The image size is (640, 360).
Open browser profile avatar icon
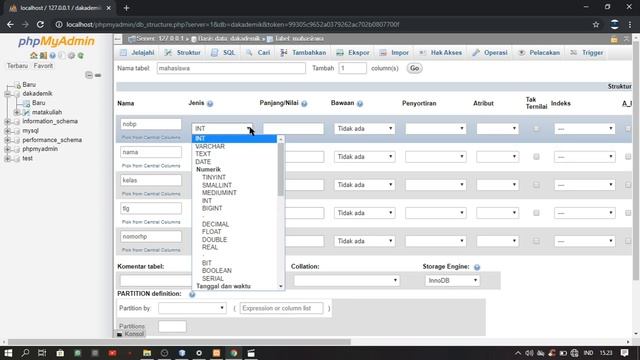[614, 24]
